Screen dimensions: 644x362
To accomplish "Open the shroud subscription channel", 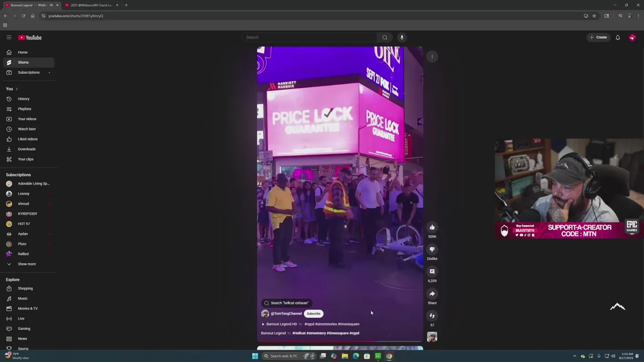I will click(x=28, y=204).
